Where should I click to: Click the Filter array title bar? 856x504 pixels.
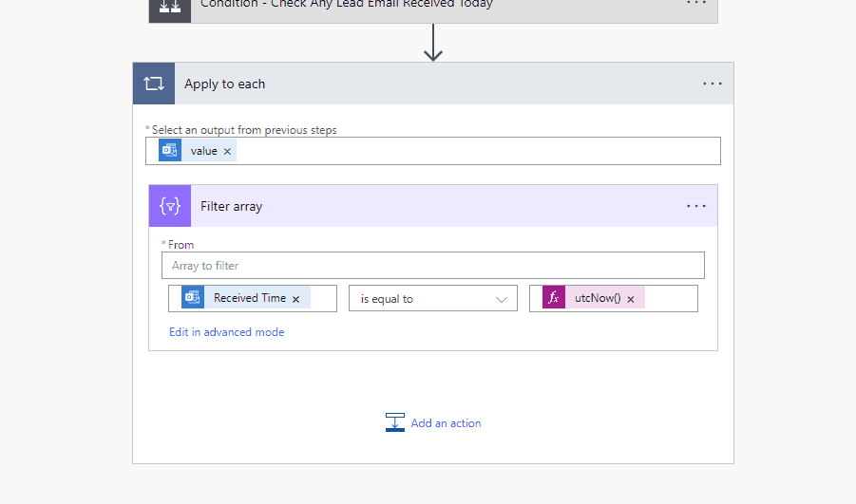coord(428,206)
